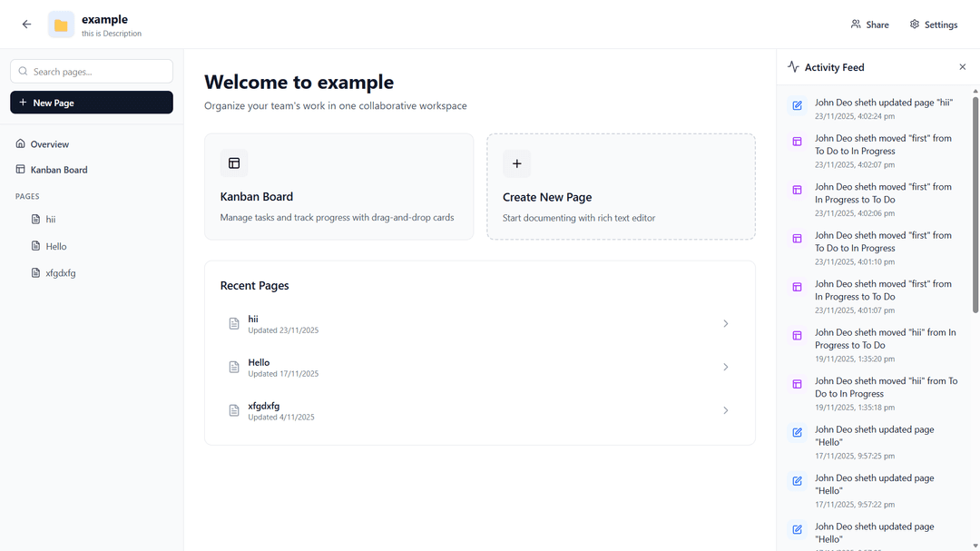Click the Kanban Board icon in the sidebar

point(22,170)
